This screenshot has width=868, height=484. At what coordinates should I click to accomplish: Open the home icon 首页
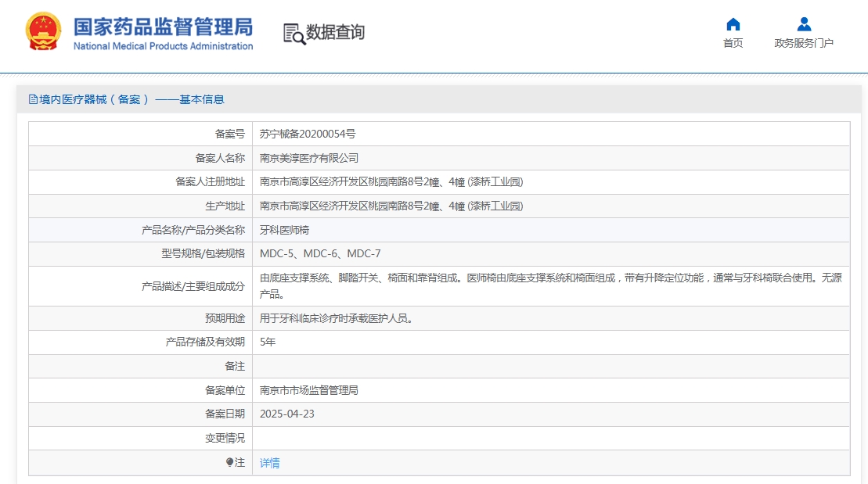733,24
